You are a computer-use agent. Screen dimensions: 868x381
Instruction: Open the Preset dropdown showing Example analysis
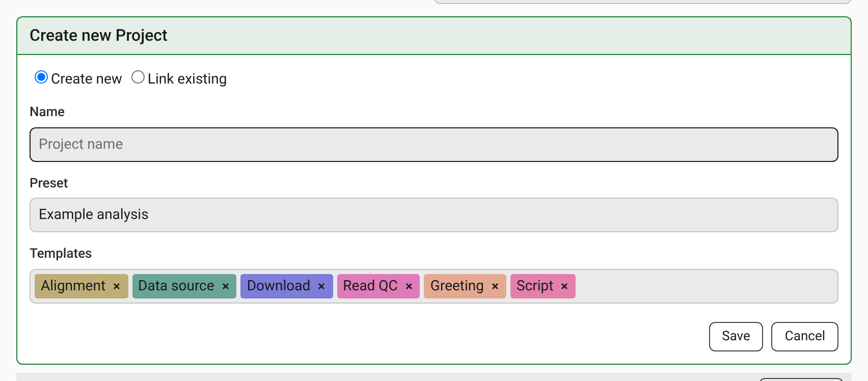click(434, 215)
